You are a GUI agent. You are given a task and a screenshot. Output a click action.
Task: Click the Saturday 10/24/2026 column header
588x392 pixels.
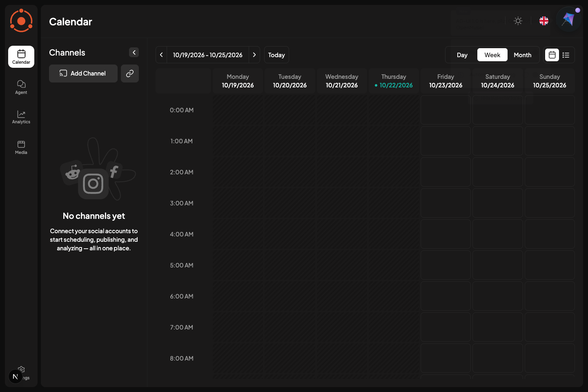498,81
